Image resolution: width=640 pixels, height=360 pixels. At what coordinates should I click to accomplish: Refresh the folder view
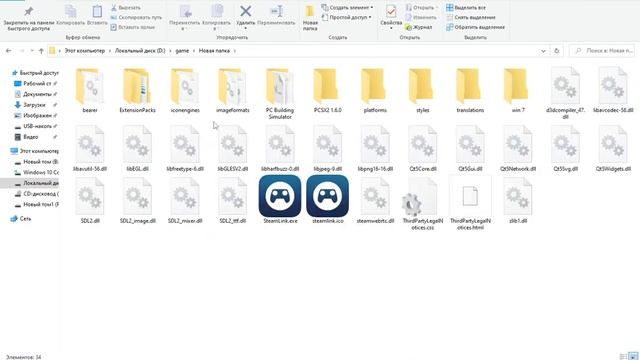point(557,51)
